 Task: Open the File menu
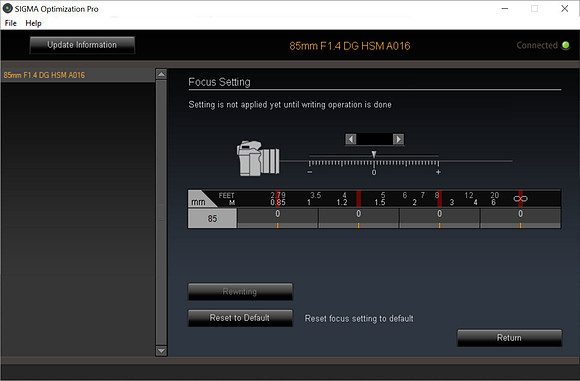[10, 23]
